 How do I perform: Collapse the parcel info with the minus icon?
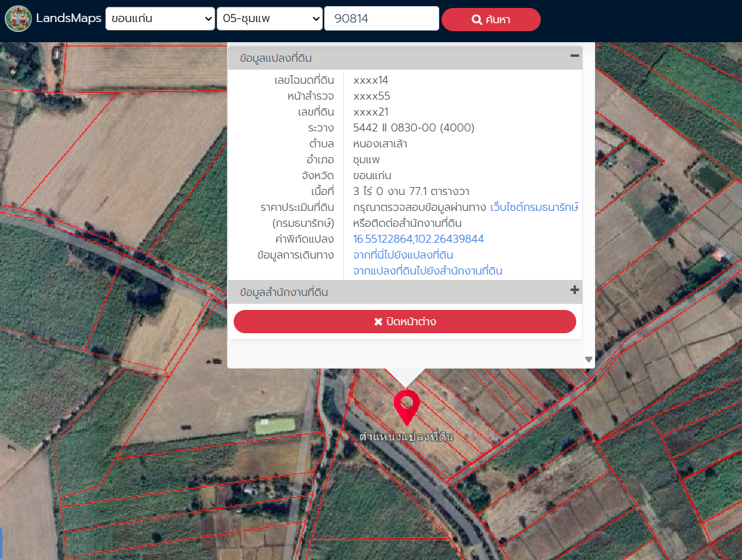[574, 56]
